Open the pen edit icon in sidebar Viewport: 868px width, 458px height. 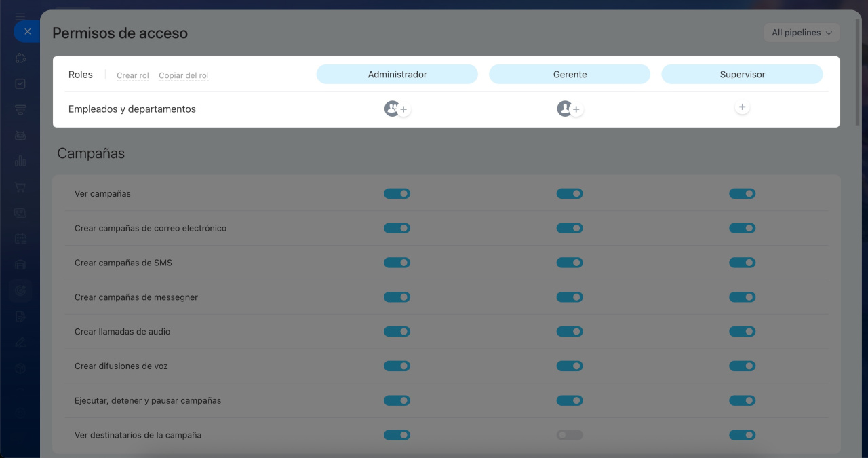20,342
